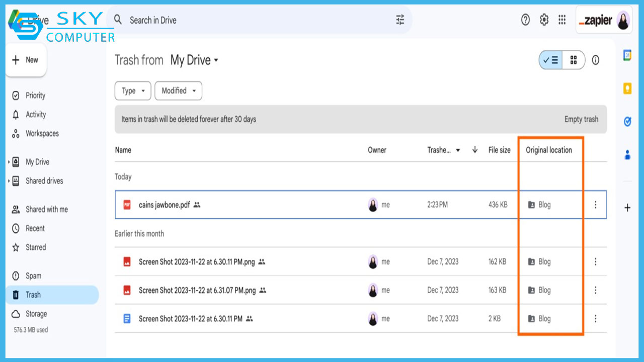Image resolution: width=644 pixels, height=362 pixels.
Task: Open Starred in the sidebar
Action: tap(36, 247)
